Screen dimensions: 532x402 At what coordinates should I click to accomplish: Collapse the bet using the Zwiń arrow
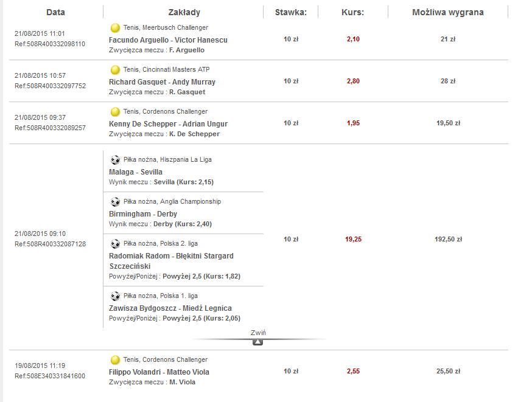[258, 342]
